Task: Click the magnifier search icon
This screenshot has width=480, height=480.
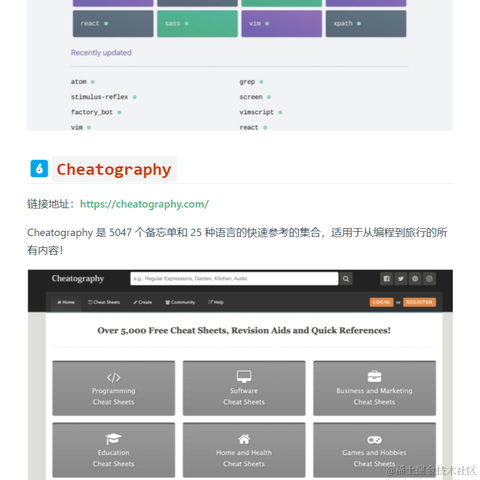Action: coord(346,279)
